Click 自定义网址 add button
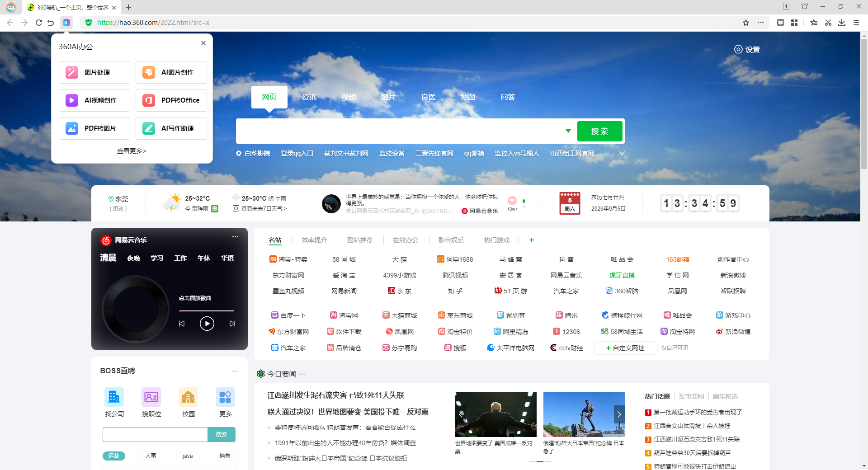 626,348
